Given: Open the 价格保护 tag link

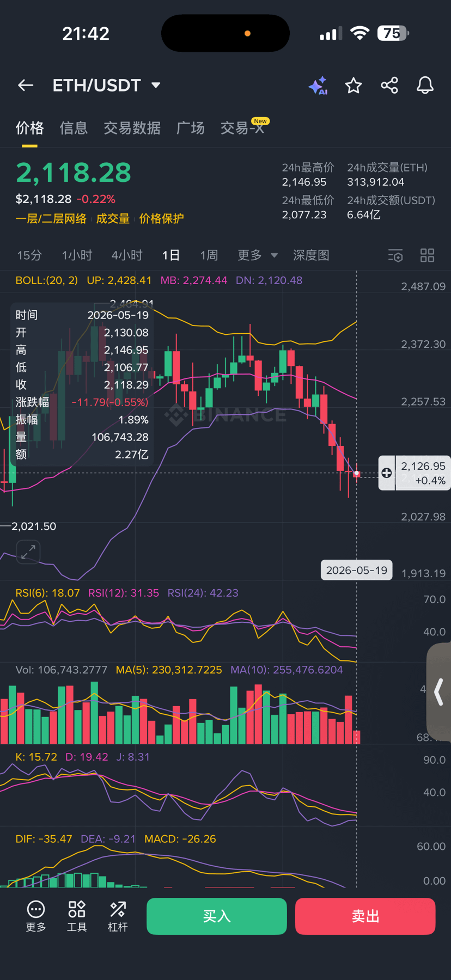Looking at the screenshot, I should click(161, 219).
